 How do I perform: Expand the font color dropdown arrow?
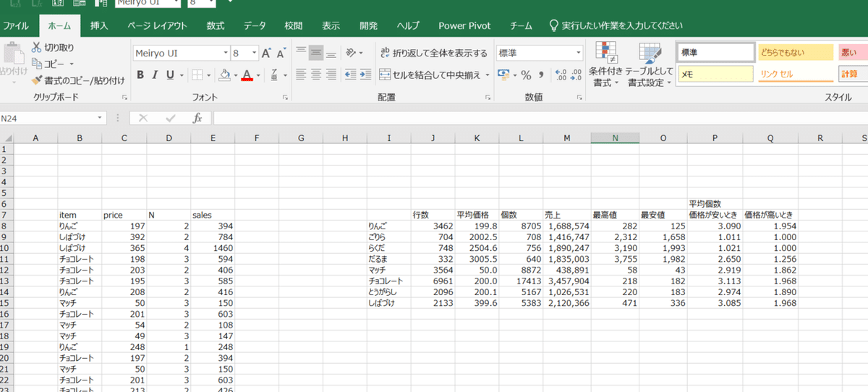pos(258,74)
